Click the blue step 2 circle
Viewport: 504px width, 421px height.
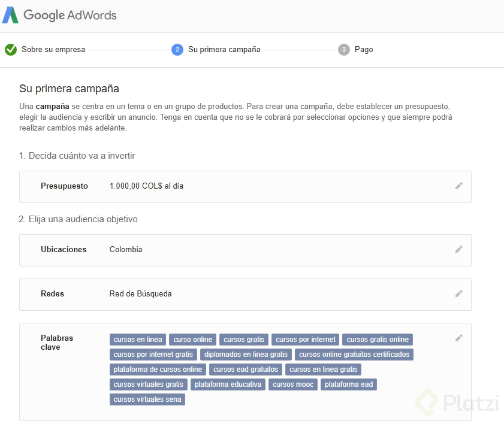coord(177,50)
